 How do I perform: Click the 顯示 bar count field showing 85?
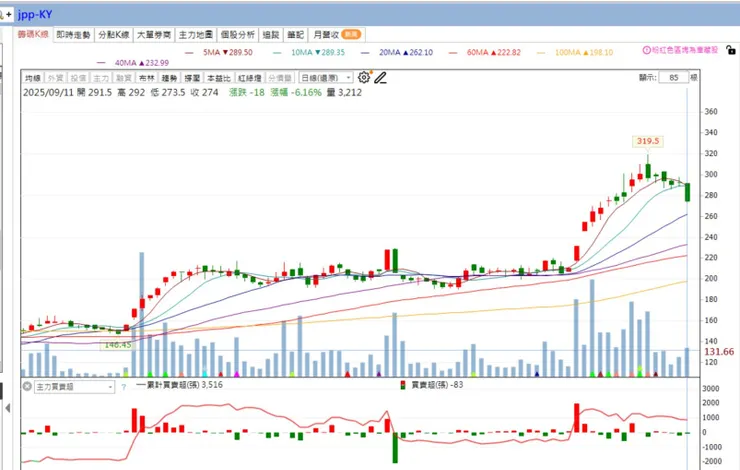pos(673,77)
